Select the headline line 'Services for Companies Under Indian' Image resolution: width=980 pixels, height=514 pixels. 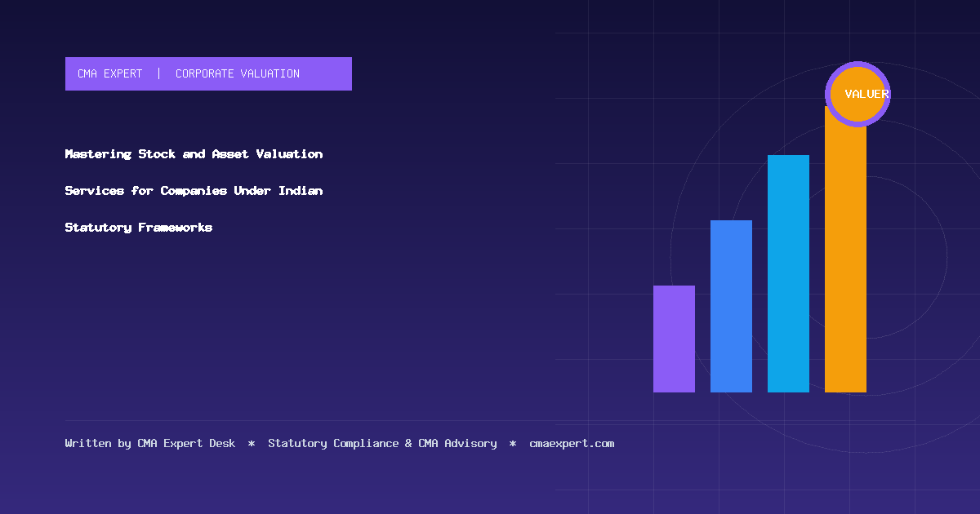tap(194, 191)
